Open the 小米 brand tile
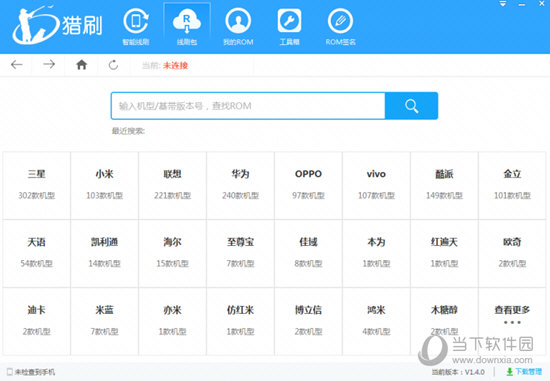 tap(105, 186)
